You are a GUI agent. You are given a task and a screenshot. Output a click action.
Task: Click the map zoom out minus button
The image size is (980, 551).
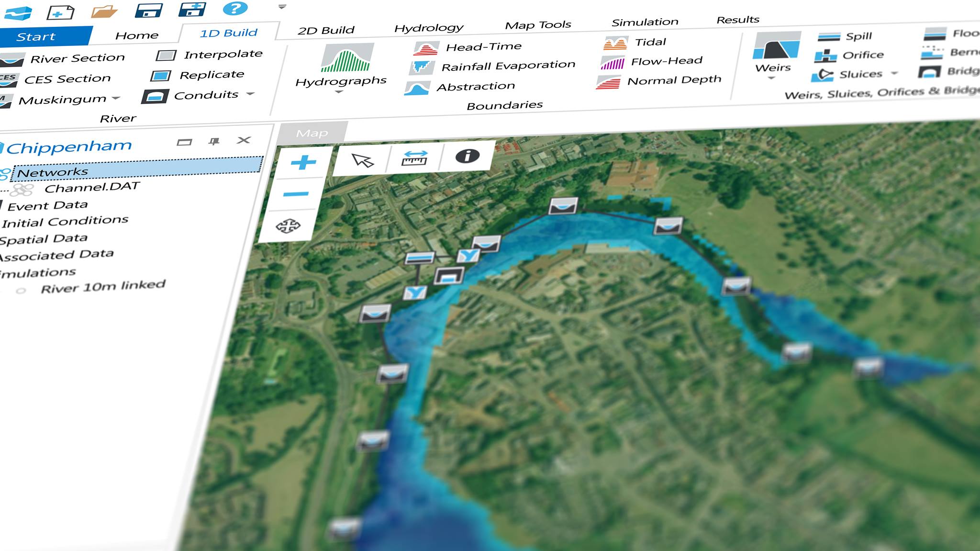[x=296, y=194]
